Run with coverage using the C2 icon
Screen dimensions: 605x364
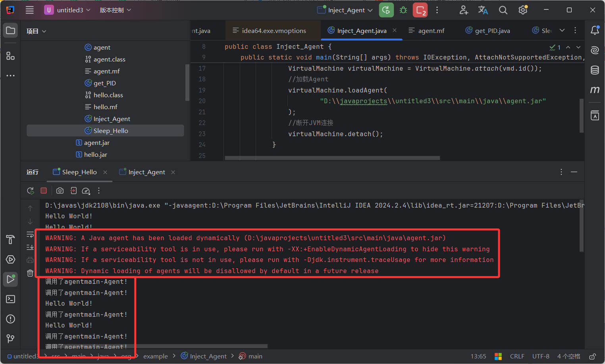coord(420,10)
